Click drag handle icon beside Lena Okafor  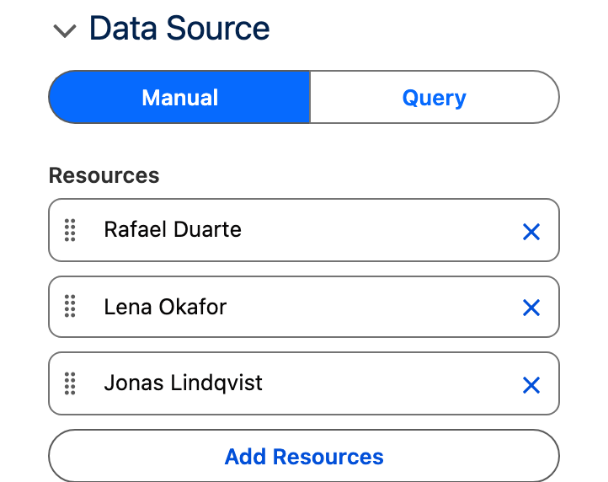pyautogui.click(x=70, y=306)
